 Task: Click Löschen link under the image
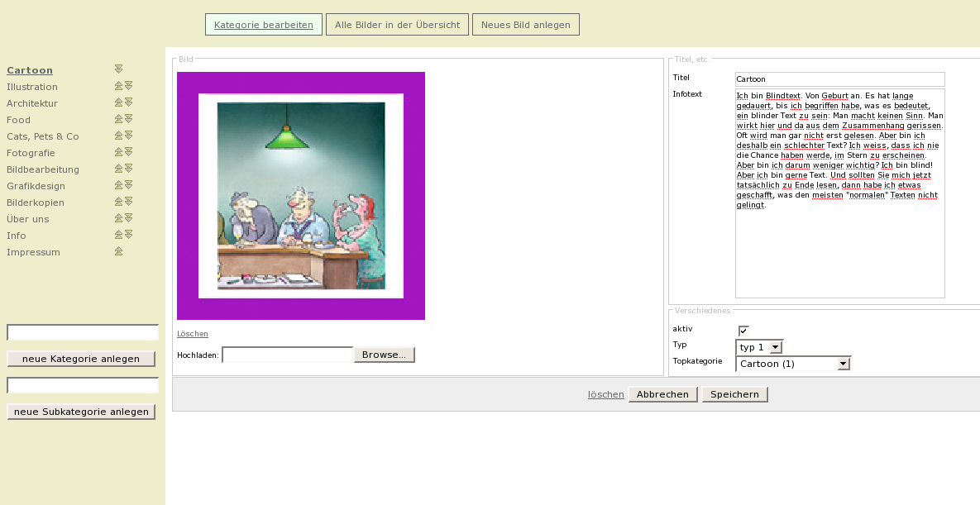(x=193, y=334)
